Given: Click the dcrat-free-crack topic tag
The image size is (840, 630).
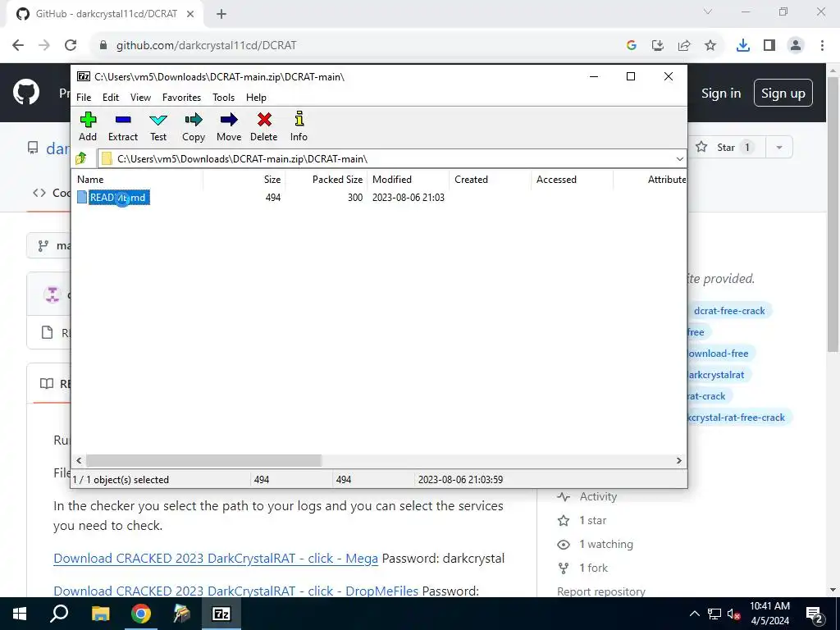Looking at the screenshot, I should (729, 311).
